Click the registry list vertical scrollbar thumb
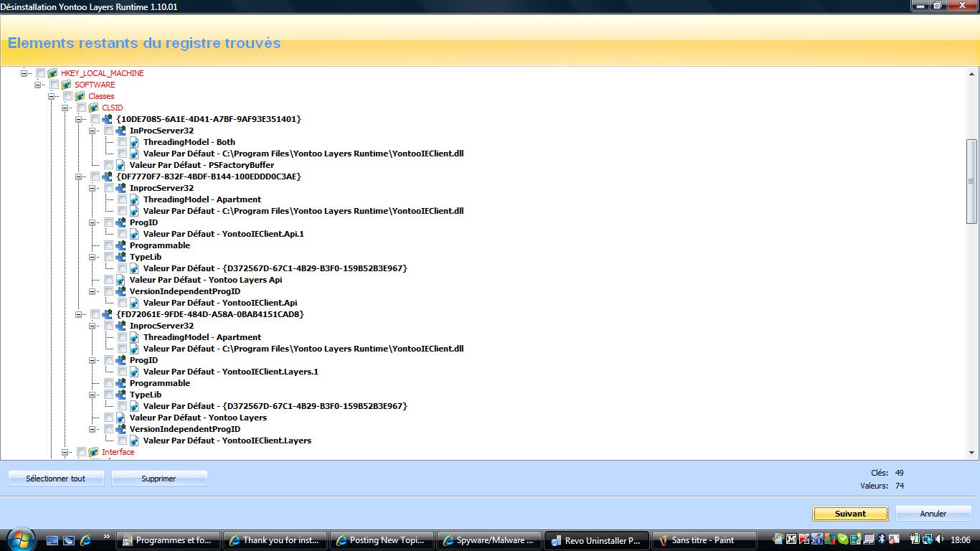The height and width of the screenshot is (551, 980). point(972,182)
